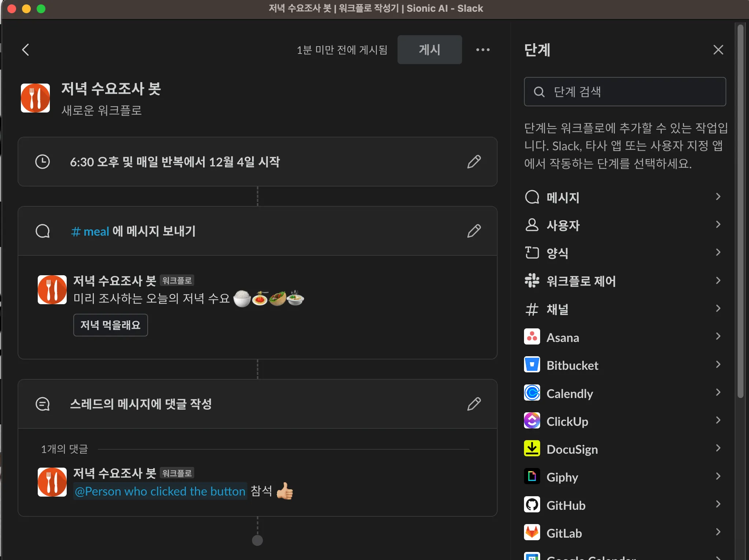Click the 단계 검색 search field
749x560 pixels.
click(624, 92)
